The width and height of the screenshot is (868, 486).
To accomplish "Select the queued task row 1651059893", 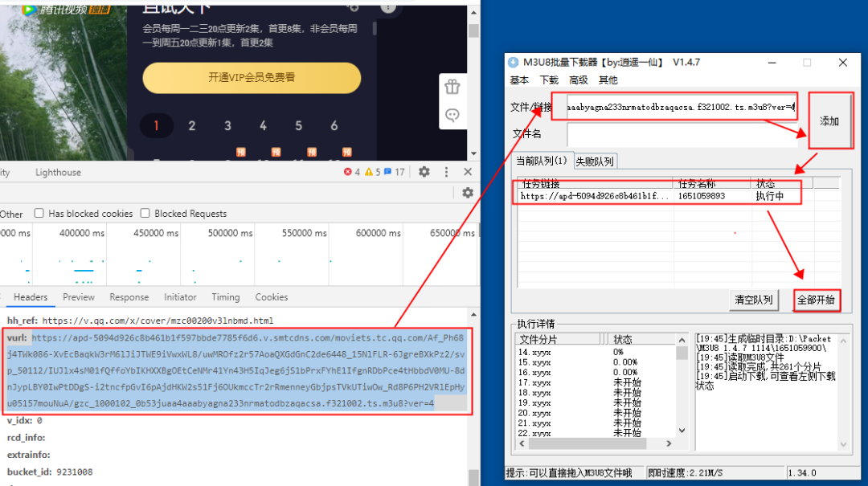I will pyautogui.click(x=660, y=196).
